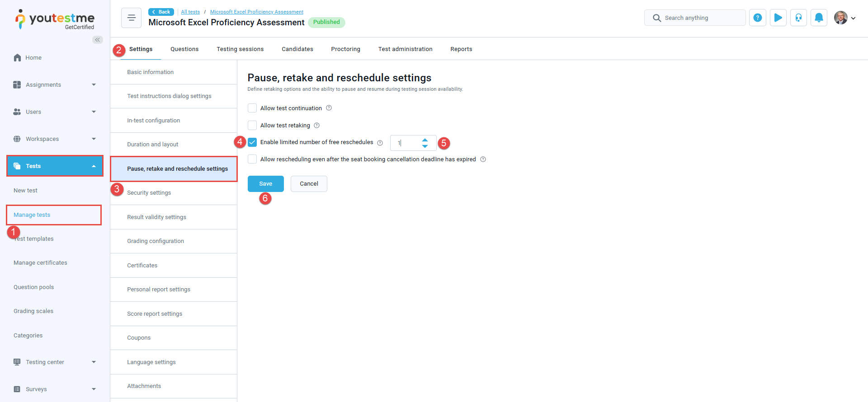Follow the Microsoft Excel Proficiency Assessment breadcrumb
The height and width of the screenshot is (402, 868).
257,12
